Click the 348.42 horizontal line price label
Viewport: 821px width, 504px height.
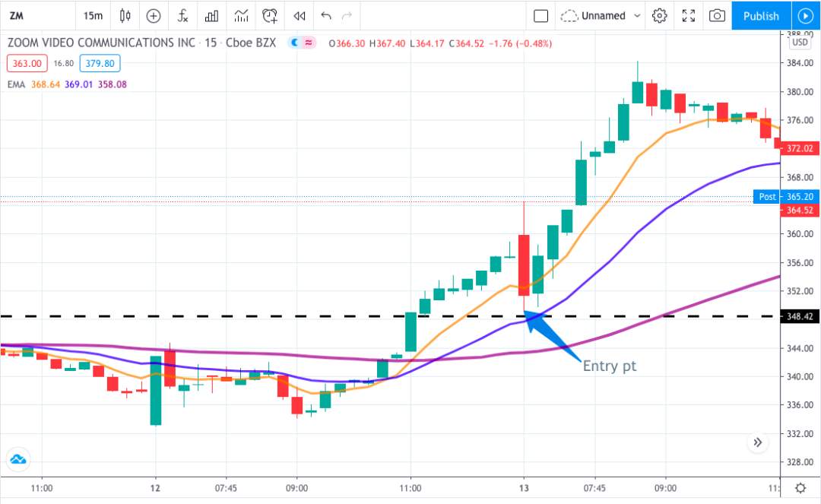point(800,317)
